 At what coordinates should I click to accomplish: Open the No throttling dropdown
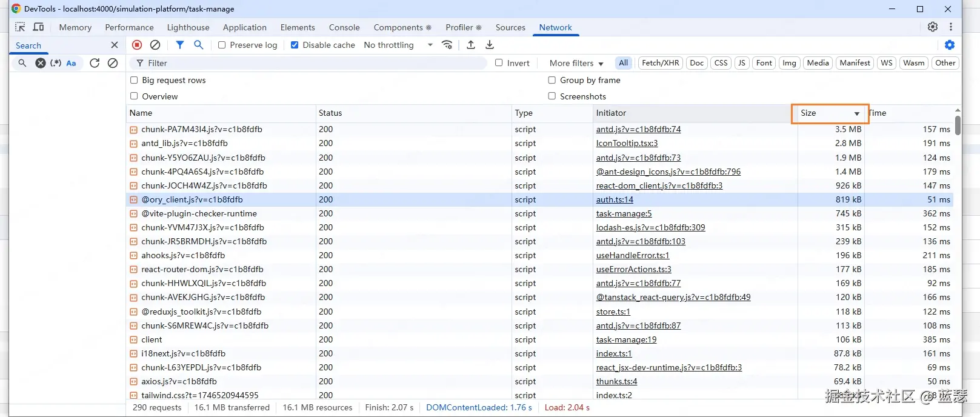[x=398, y=45]
